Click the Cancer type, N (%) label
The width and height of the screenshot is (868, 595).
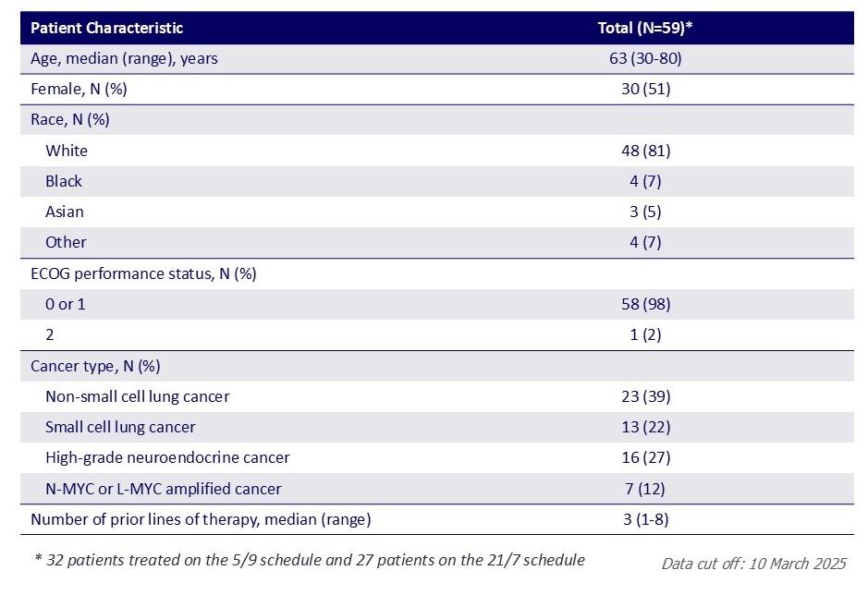[x=95, y=366]
